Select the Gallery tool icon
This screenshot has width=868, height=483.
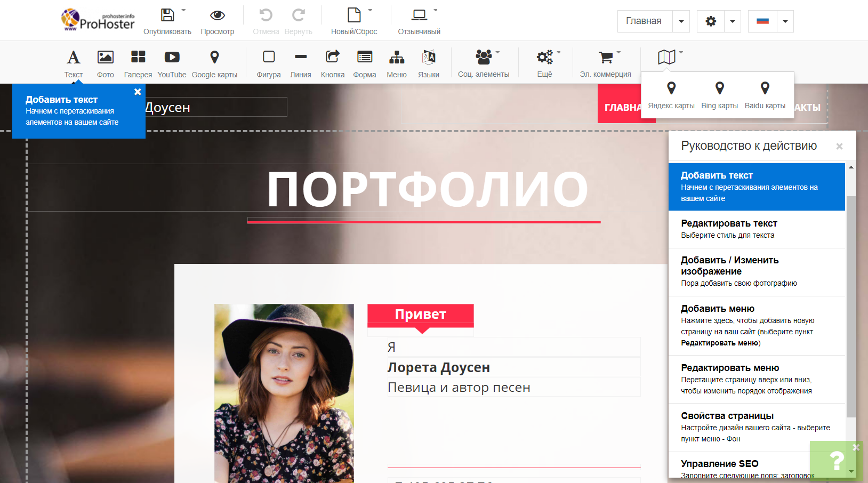coord(138,58)
